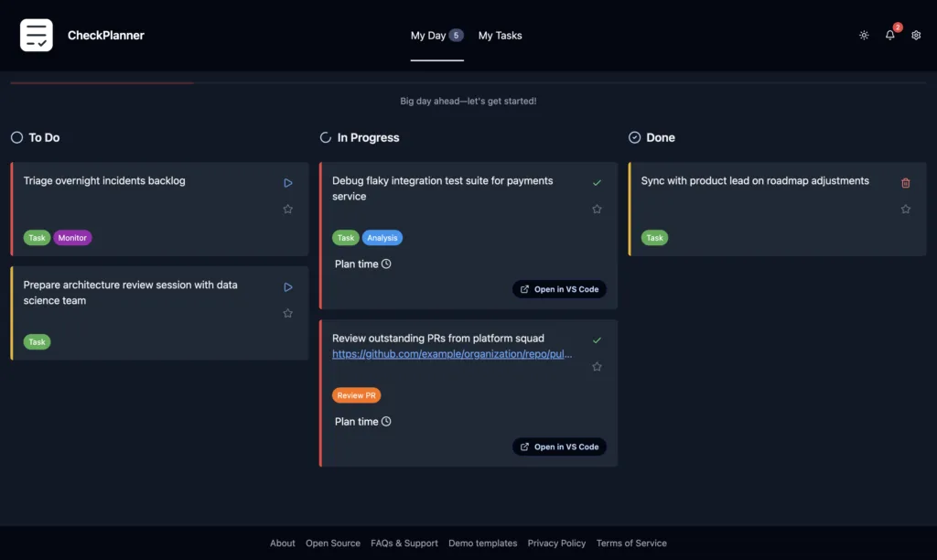This screenshot has height=560, width=937.
Task: Complete the Review outstanding PRs task
Action: pos(597,339)
